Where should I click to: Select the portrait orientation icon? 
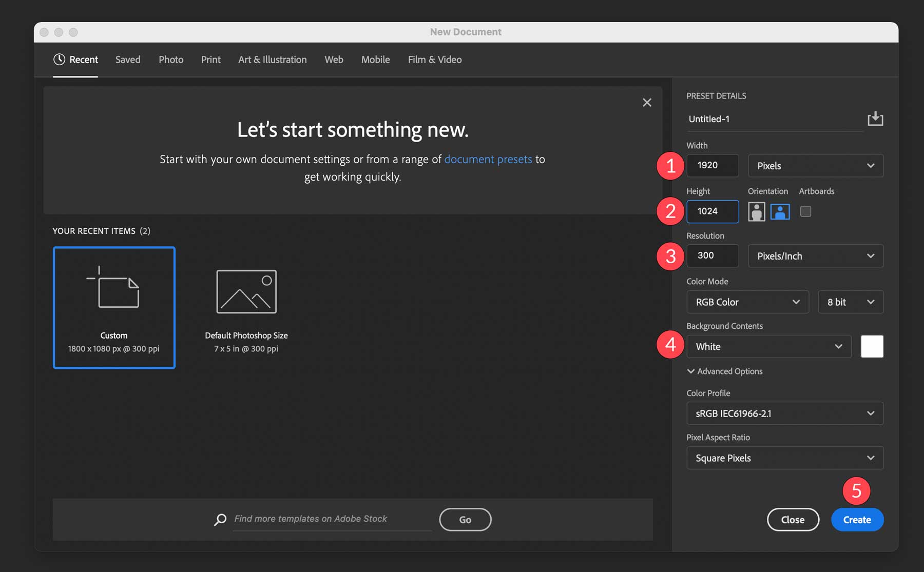pyautogui.click(x=755, y=211)
